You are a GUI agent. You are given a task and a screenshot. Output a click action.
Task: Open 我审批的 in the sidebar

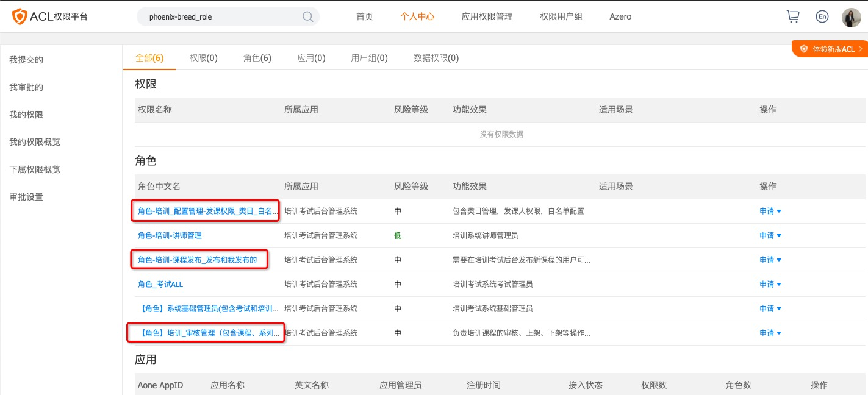[x=26, y=87]
